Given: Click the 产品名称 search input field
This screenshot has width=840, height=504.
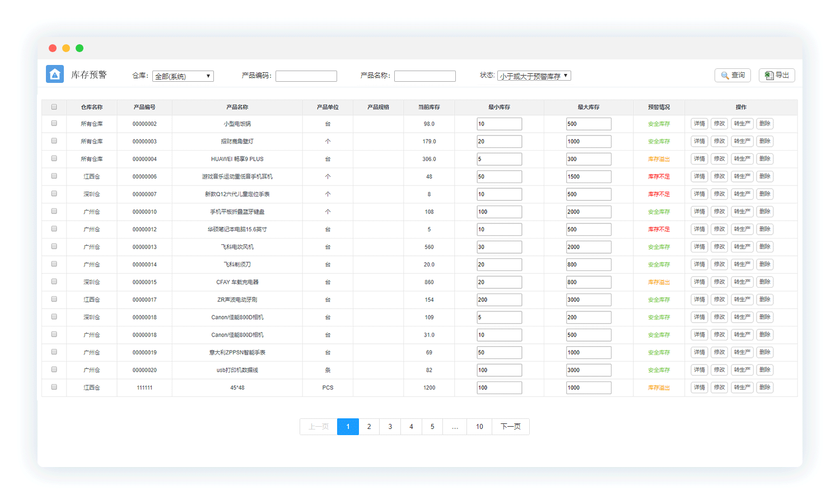Looking at the screenshot, I should tap(424, 76).
